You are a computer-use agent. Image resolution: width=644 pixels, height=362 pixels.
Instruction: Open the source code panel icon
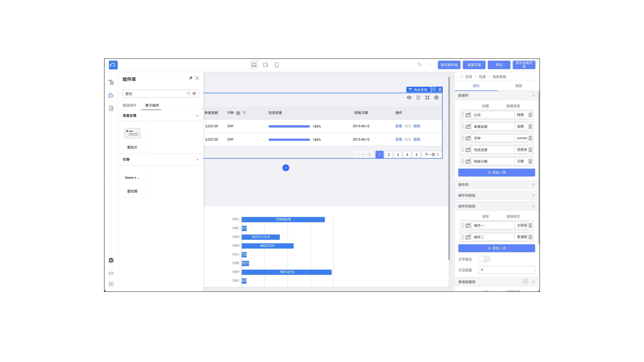click(111, 273)
